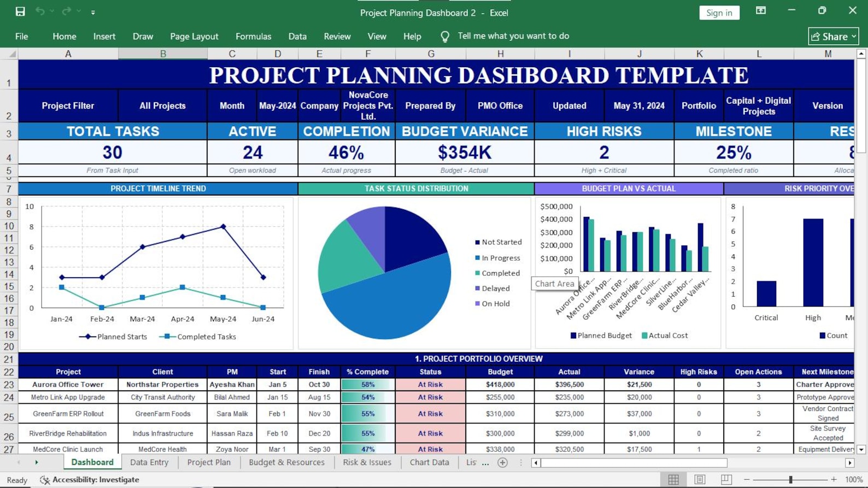868x488 pixels.
Task: Click the May-2024 month cell
Action: 278,105
